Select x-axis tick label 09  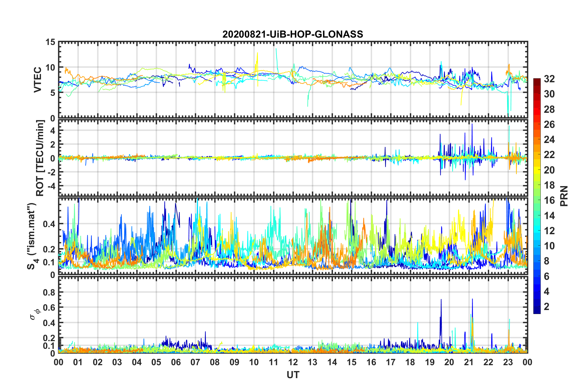click(234, 362)
